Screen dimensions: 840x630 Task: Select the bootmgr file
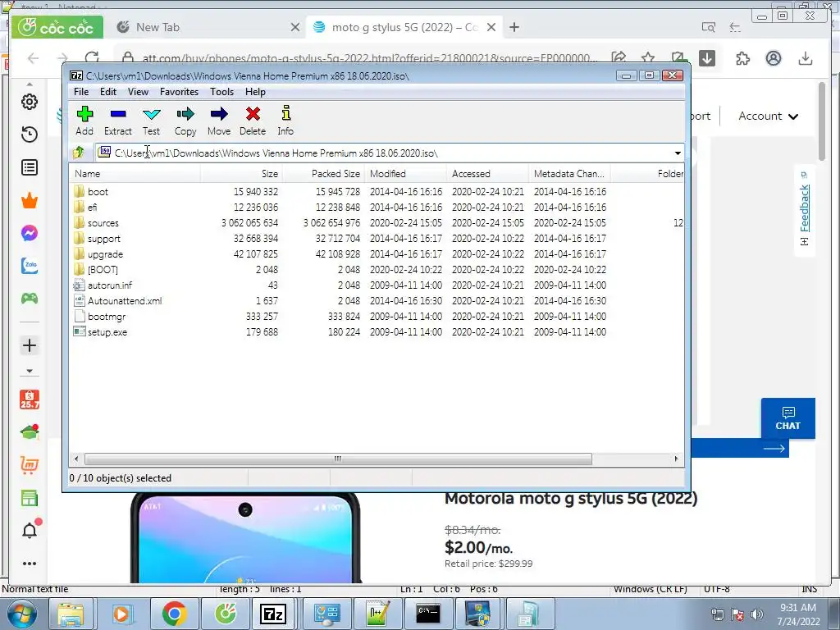pos(107,316)
